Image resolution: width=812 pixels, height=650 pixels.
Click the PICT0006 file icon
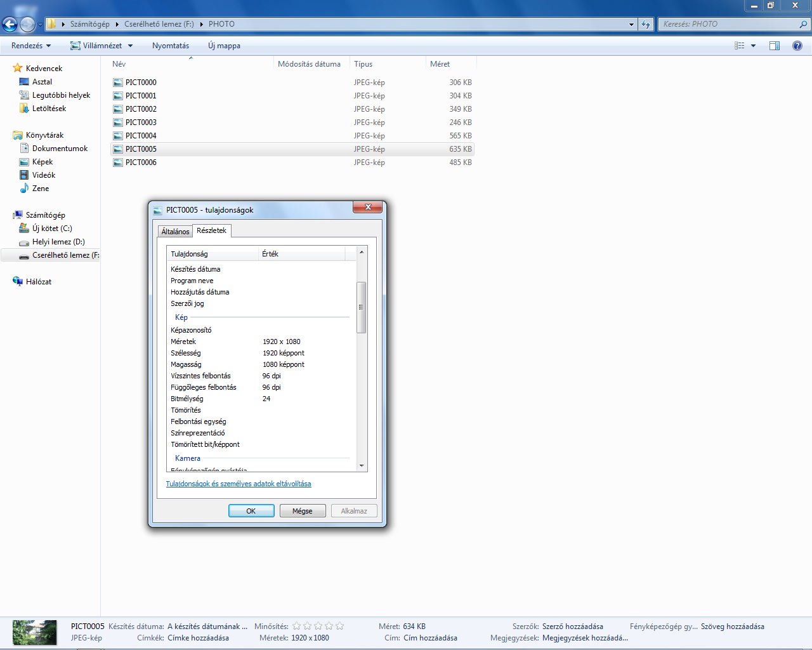pos(117,162)
